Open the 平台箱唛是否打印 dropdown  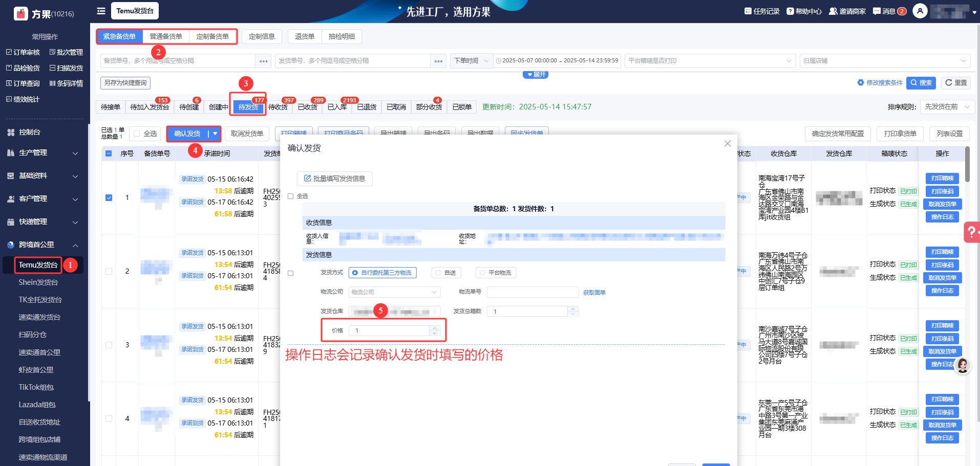pos(710,61)
